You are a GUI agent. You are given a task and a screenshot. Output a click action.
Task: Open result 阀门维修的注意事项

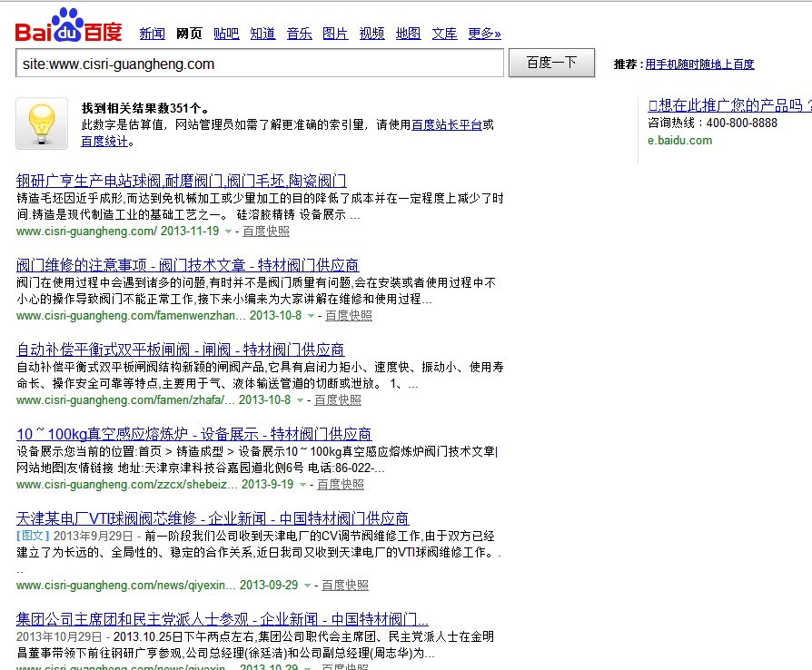tap(187, 265)
